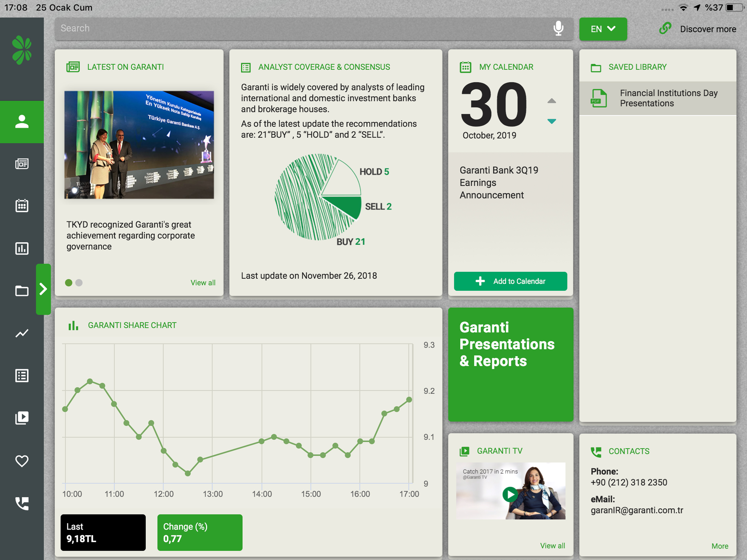747x560 pixels.
Task: Tap the Analyst Coverage list icon
Action: point(246,68)
